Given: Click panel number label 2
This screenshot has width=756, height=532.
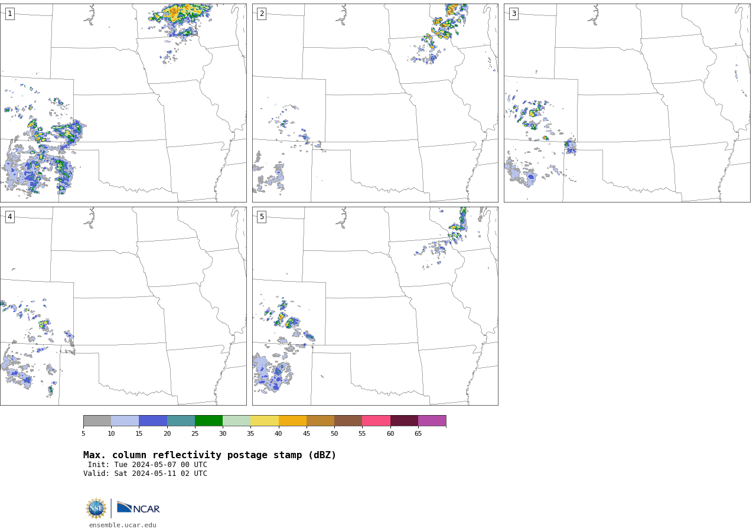Looking at the screenshot, I should click(x=262, y=14).
